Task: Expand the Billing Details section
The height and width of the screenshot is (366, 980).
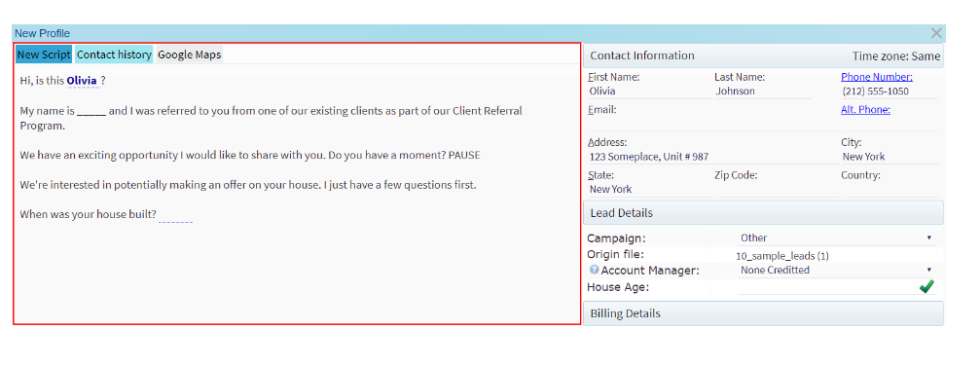Action: pos(763,313)
